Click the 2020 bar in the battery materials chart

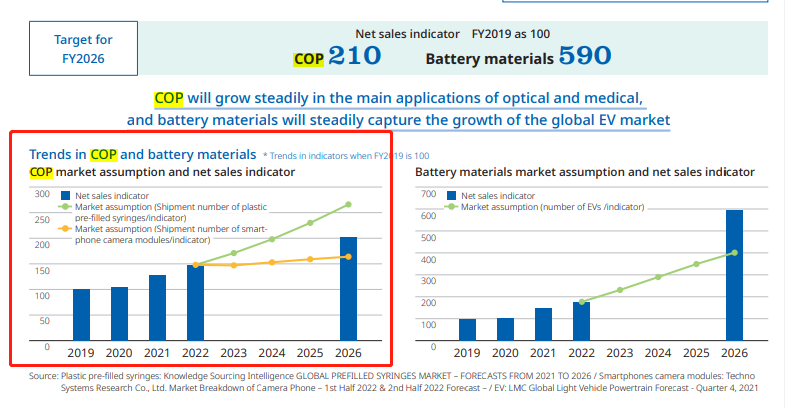[505, 329]
